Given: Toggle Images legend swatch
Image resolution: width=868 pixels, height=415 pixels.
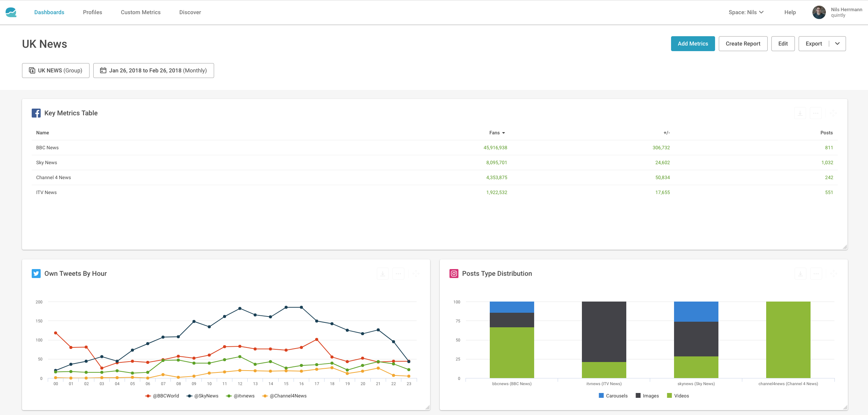Looking at the screenshot, I should click(x=638, y=396).
